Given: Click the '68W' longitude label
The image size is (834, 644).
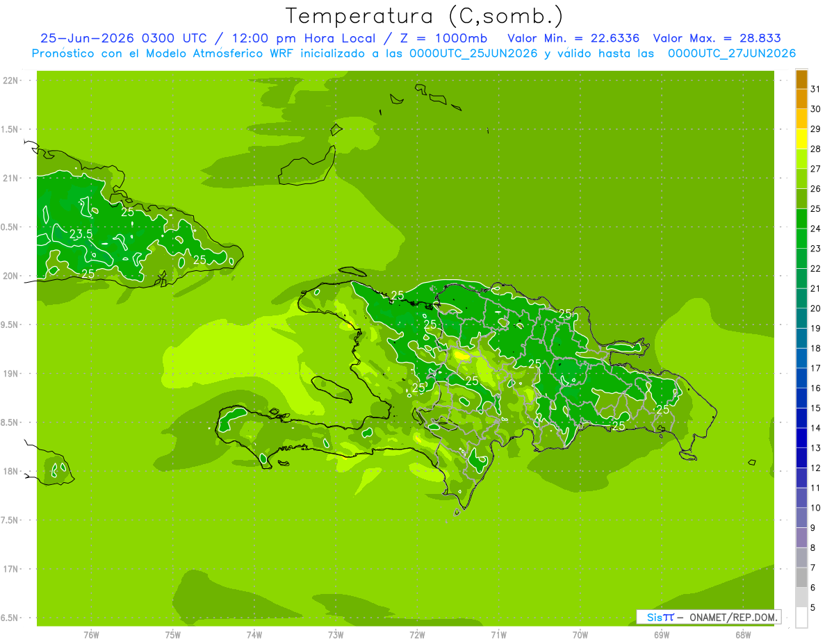Looking at the screenshot, I should [x=743, y=634].
